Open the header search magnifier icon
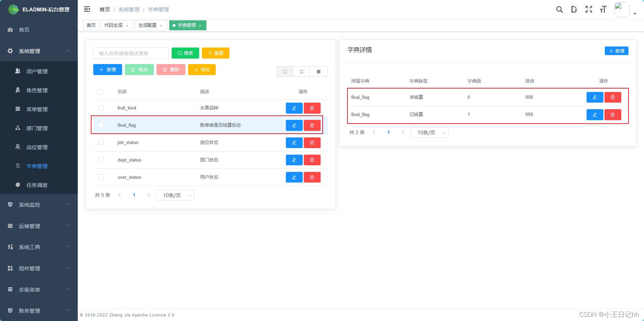This screenshot has height=321, width=644. (x=559, y=9)
